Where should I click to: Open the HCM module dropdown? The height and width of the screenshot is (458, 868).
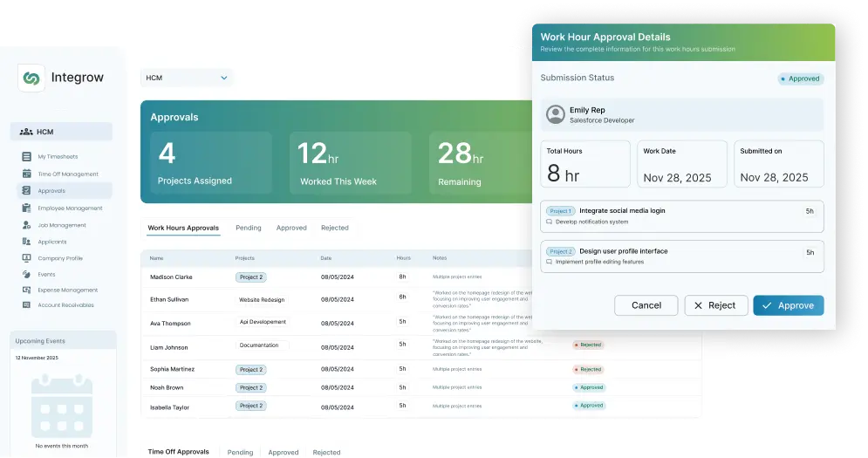click(186, 78)
